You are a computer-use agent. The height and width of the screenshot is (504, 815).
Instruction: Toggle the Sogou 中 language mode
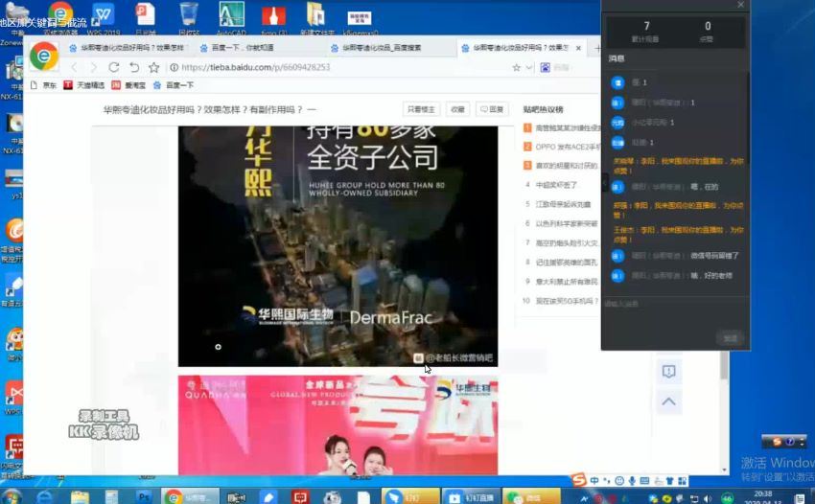coord(594,481)
